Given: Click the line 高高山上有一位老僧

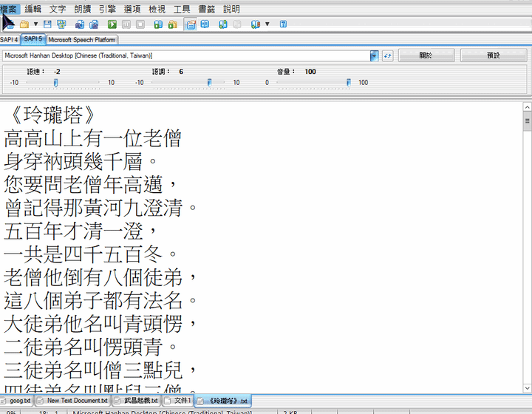Looking at the screenshot, I should click(x=92, y=138).
